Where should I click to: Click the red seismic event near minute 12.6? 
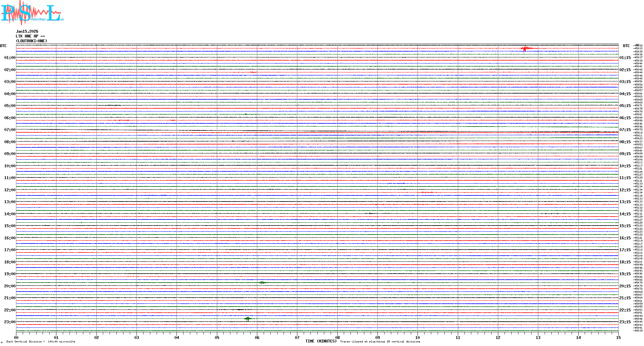click(x=525, y=48)
